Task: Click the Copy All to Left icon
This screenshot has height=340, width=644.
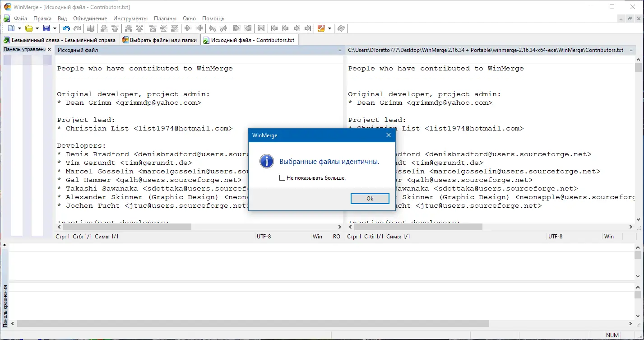Action: [x=248, y=28]
